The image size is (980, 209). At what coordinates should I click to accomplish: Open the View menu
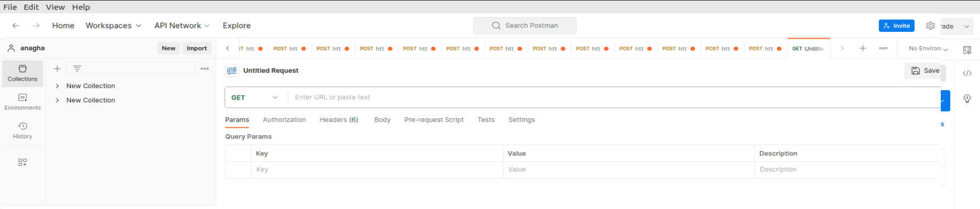(55, 7)
